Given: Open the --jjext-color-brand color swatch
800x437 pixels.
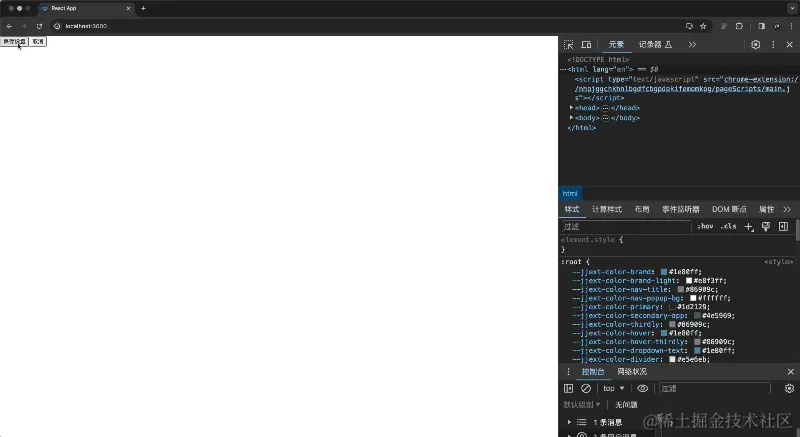Looking at the screenshot, I should (664, 272).
